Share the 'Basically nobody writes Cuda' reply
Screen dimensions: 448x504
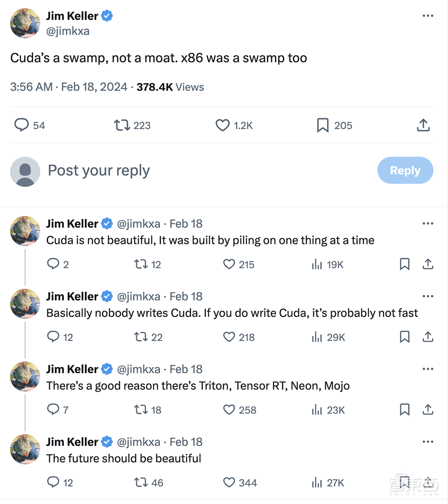coord(428,337)
